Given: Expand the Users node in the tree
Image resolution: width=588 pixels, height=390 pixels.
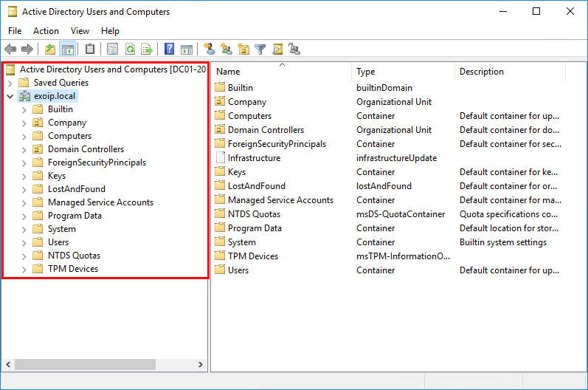Looking at the screenshot, I should click(24, 242).
